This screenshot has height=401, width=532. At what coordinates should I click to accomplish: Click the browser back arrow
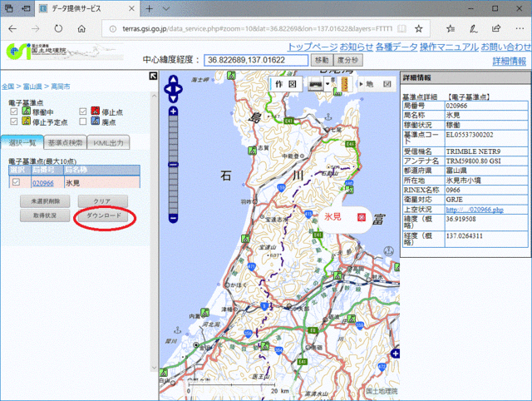[12, 29]
